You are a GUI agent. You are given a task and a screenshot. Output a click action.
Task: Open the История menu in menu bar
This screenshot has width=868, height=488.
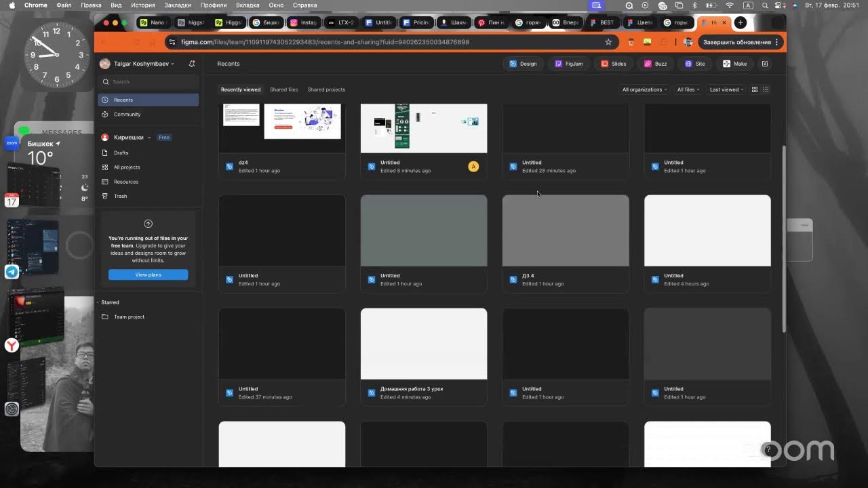143,5
